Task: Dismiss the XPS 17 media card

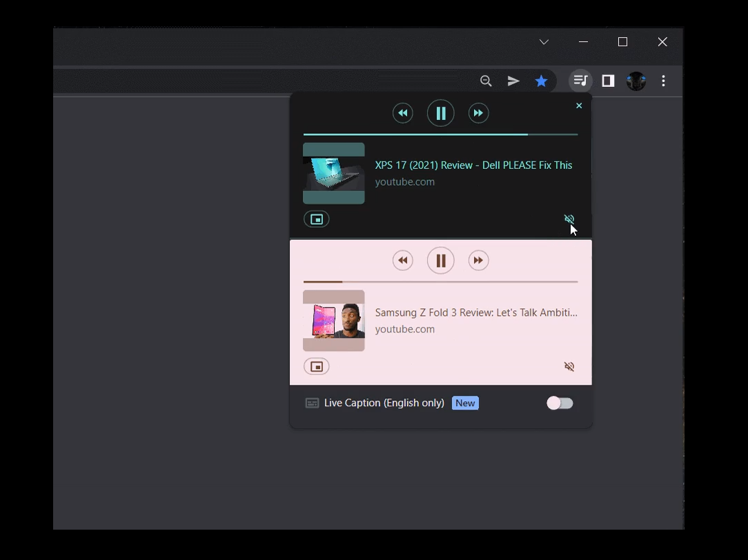Action: click(x=579, y=106)
